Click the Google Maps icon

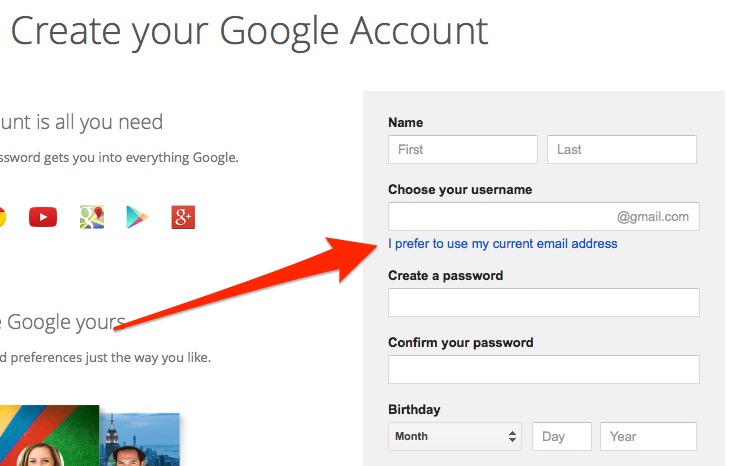92,217
